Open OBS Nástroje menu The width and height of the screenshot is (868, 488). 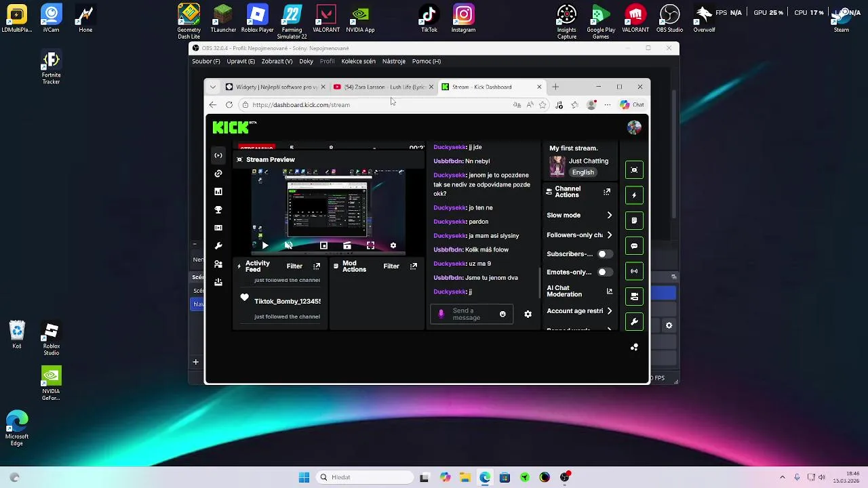(394, 61)
